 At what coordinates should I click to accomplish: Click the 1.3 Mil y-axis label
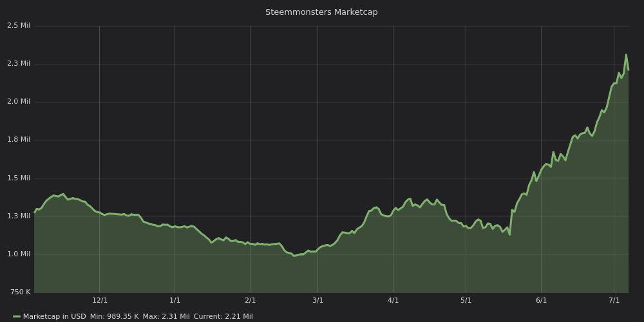(x=19, y=216)
